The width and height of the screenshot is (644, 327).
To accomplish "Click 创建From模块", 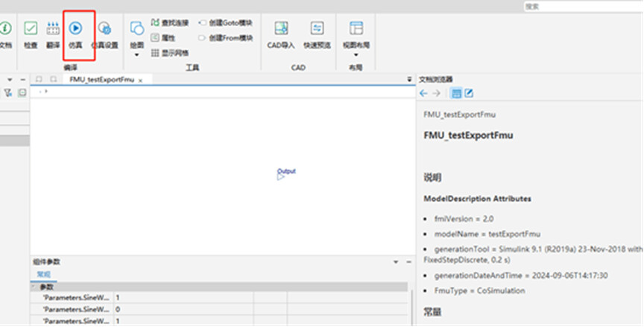I will 226,38.
